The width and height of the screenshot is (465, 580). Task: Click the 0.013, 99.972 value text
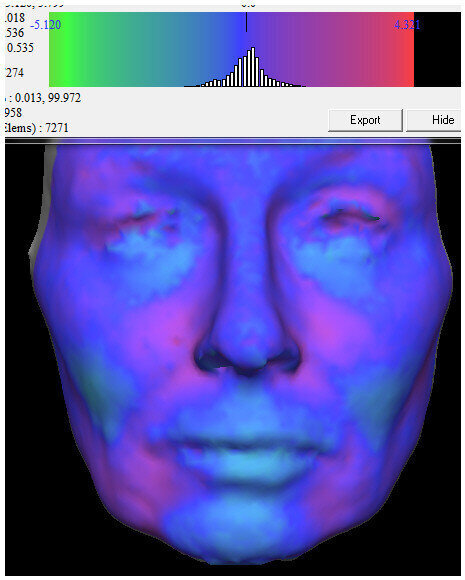pos(48,98)
